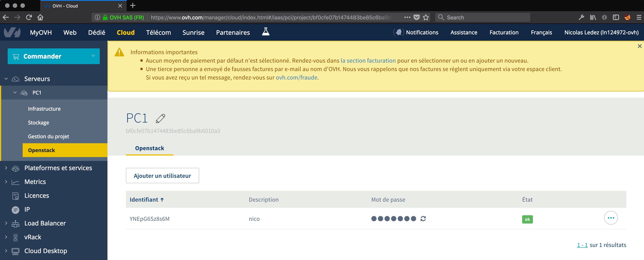The image size is (644, 260).
Task: Expand Plateformes et services chevron
Action: click(6, 168)
